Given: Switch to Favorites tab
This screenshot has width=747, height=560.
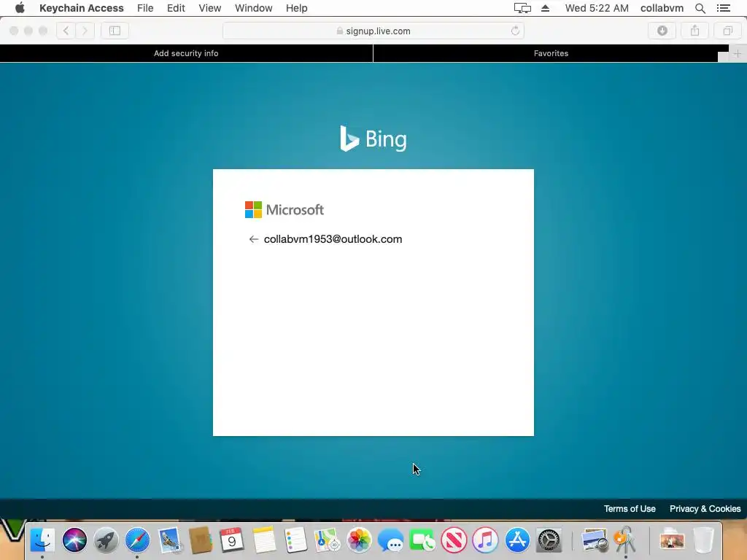Looking at the screenshot, I should 551,53.
